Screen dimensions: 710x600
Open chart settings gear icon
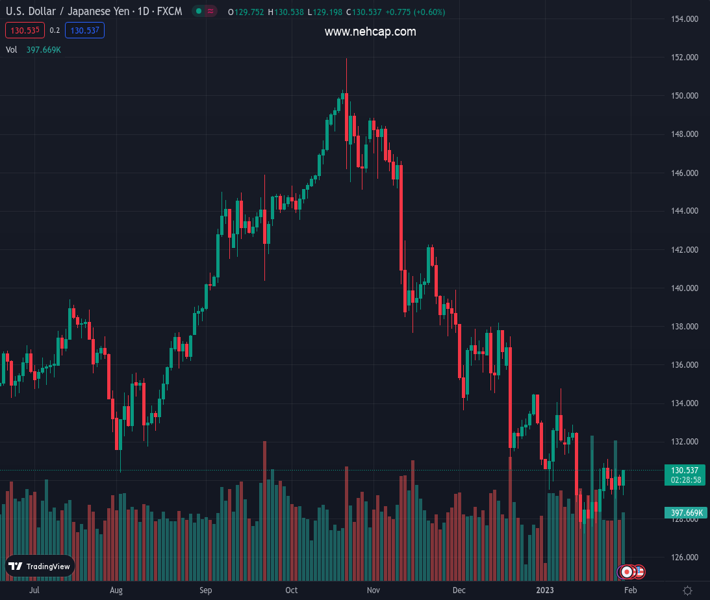[687, 591]
